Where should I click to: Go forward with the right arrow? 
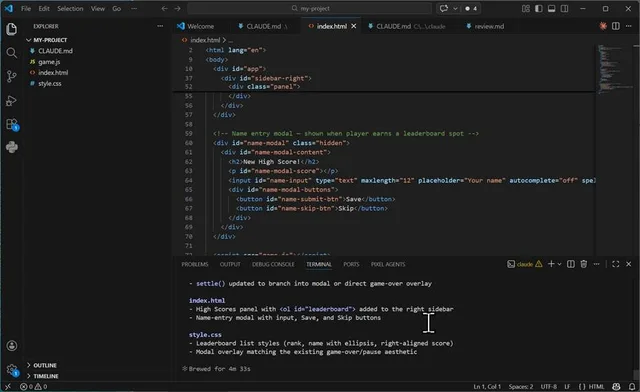pos(178,8)
